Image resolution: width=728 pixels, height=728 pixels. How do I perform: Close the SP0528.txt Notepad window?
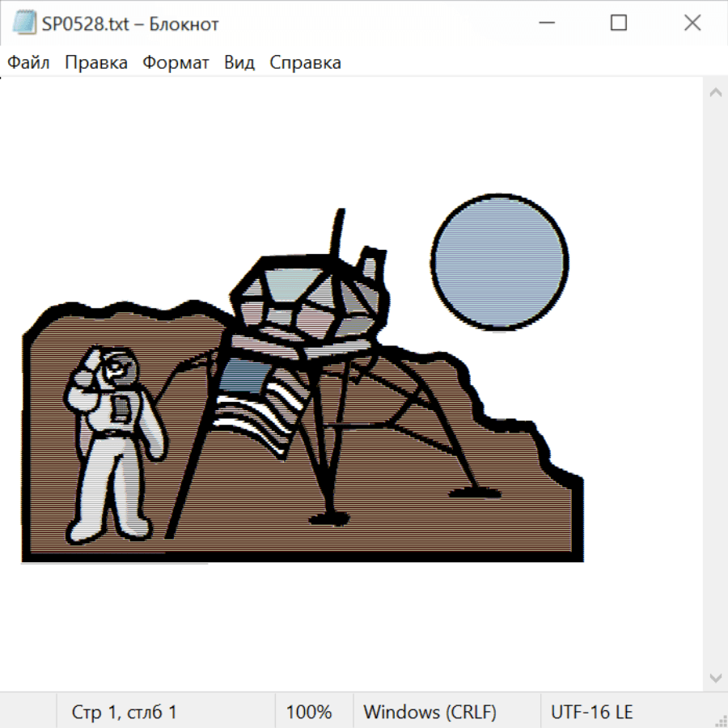click(692, 23)
